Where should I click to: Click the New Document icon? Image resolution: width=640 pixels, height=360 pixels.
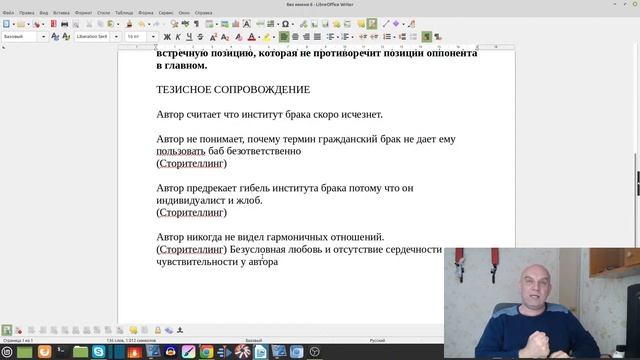(7, 24)
